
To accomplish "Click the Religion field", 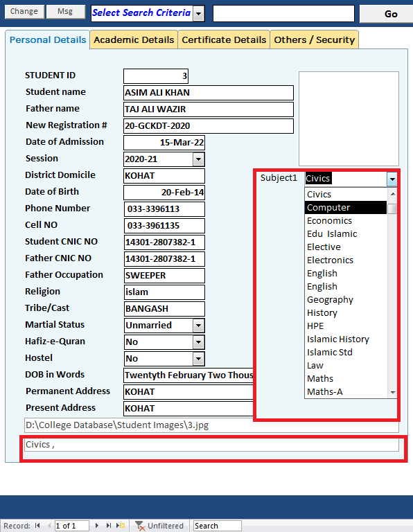I will 164,292.
